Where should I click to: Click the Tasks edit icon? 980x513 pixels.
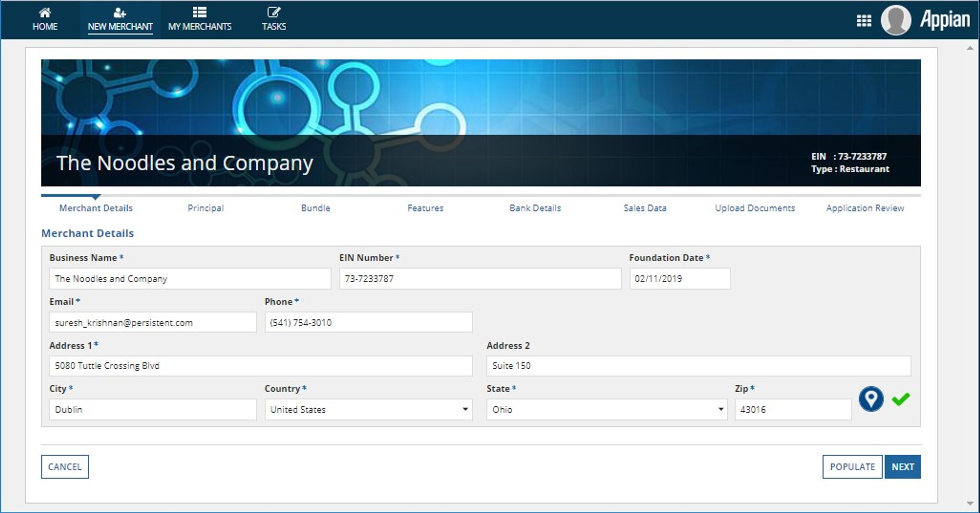[274, 12]
